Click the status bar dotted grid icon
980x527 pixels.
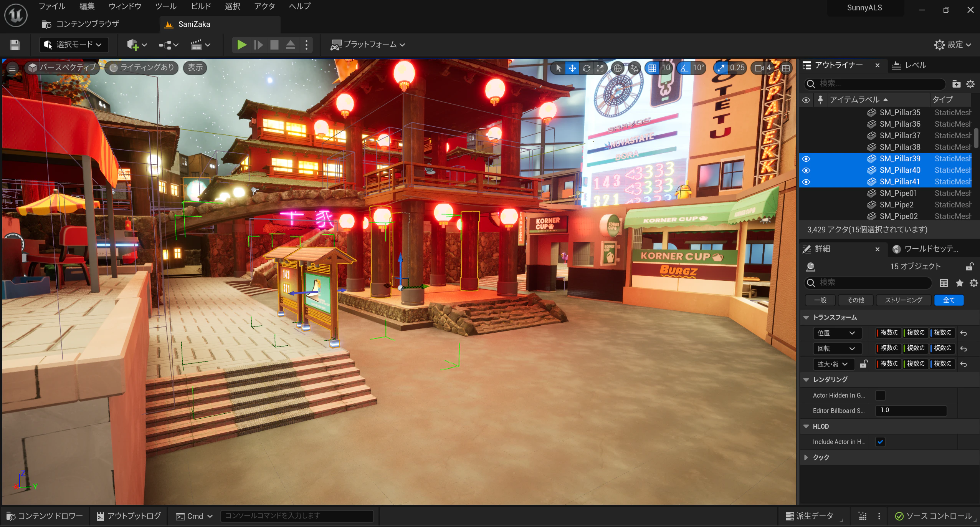pyautogui.click(x=863, y=516)
